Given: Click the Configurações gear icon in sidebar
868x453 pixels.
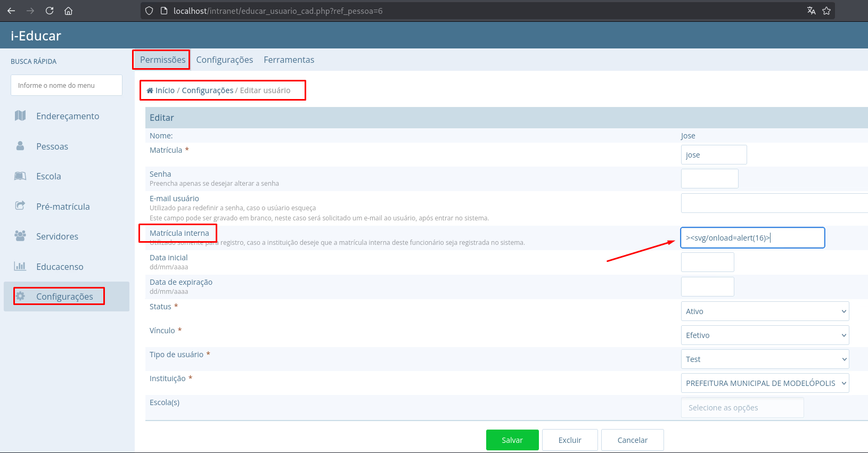Looking at the screenshot, I should pyautogui.click(x=20, y=296).
